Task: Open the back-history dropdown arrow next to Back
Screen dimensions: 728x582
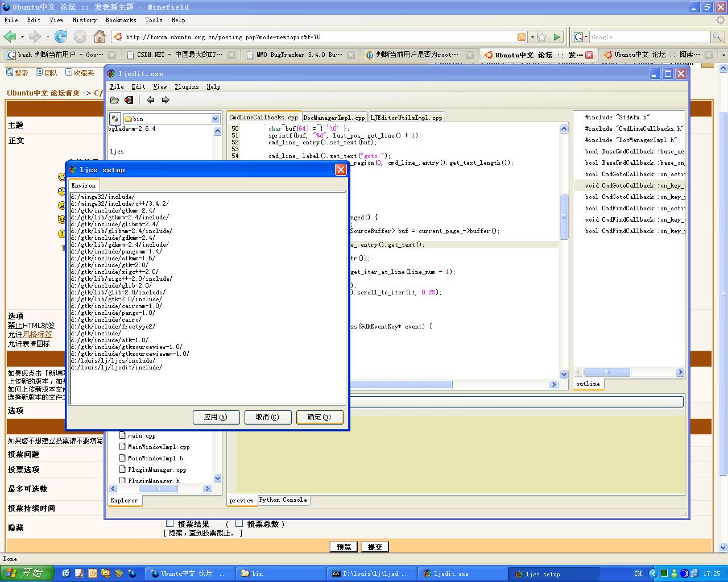Action: click(22, 37)
